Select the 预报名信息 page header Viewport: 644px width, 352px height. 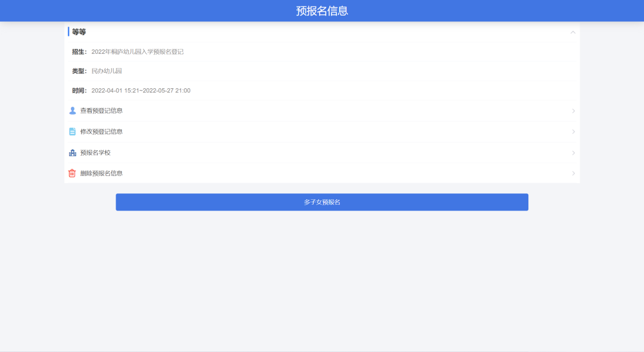pyautogui.click(x=322, y=10)
